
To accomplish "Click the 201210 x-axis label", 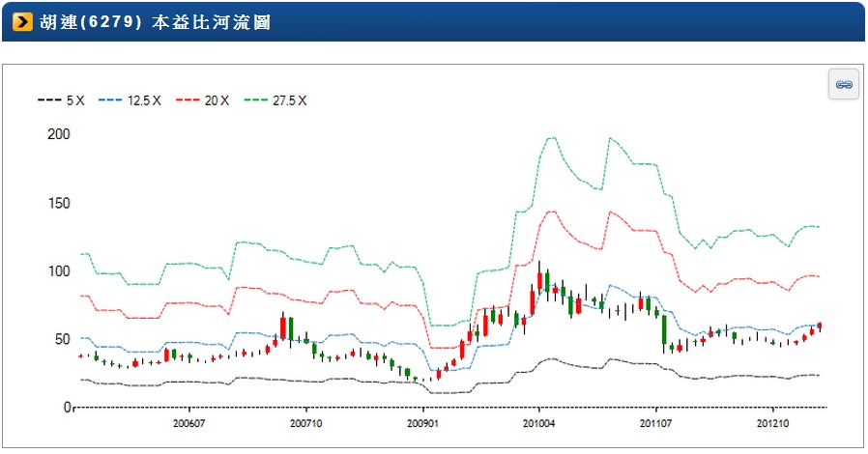I will point(772,424).
